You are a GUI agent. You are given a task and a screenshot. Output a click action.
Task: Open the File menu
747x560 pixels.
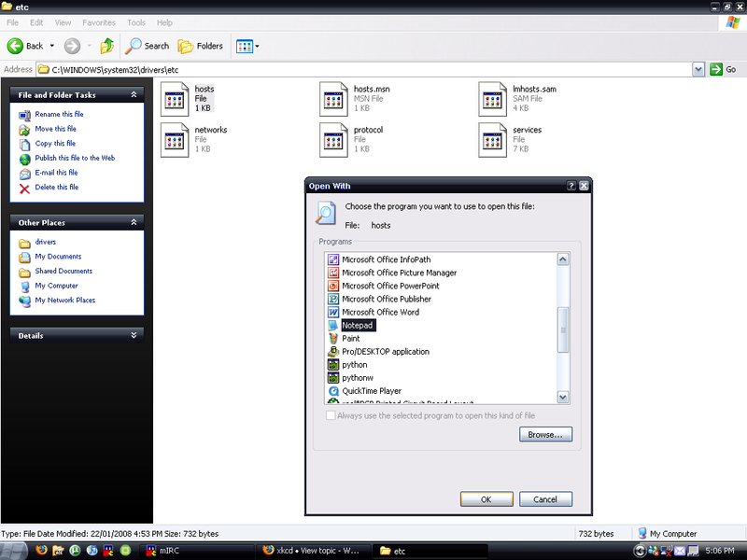point(13,22)
